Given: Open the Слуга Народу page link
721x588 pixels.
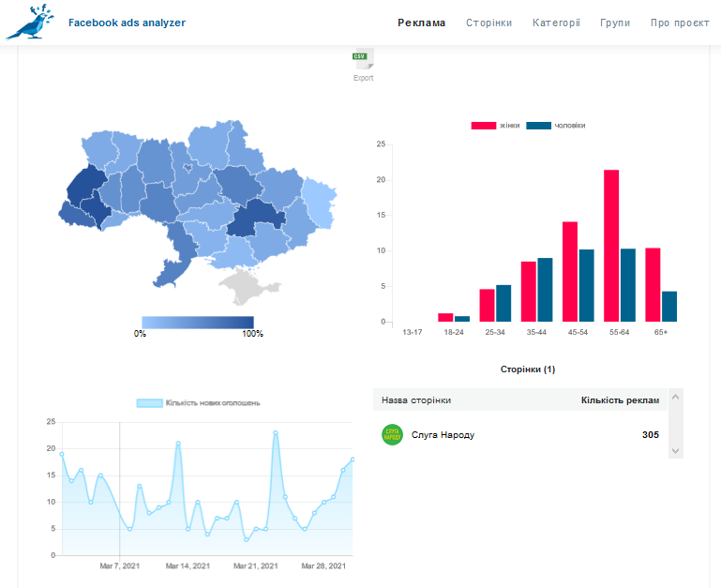Looking at the screenshot, I should pyautogui.click(x=443, y=435).
